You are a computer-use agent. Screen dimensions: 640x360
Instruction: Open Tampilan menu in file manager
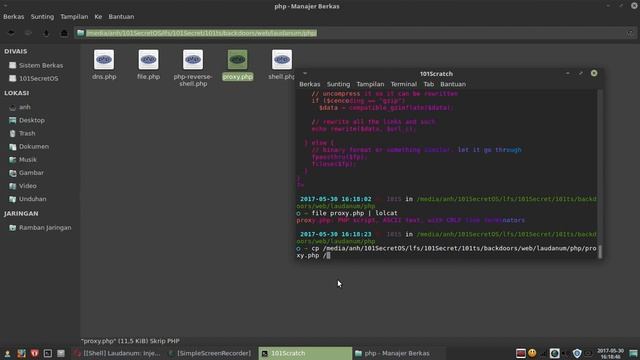tap(74, 17)
